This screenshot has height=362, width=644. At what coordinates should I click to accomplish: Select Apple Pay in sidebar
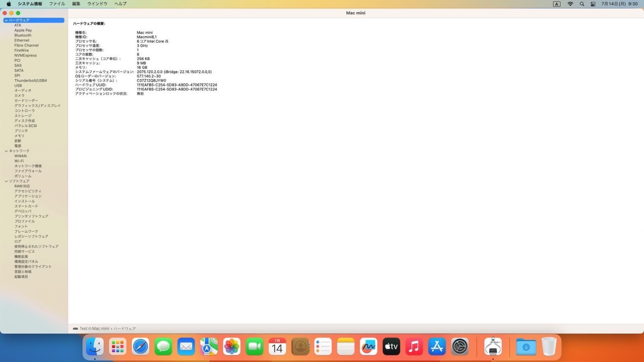click(x=23, y=30)
